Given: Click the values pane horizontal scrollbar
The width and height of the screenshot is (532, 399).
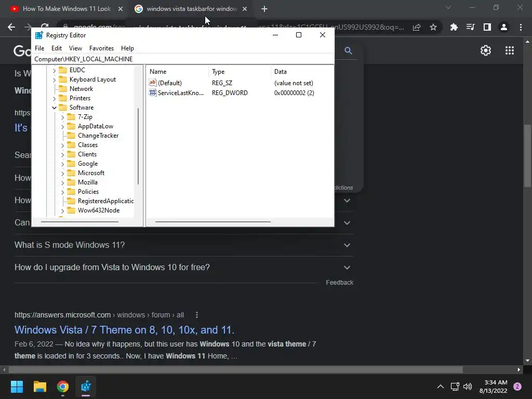Looking at the screenshot, I should tap(212, 221).
